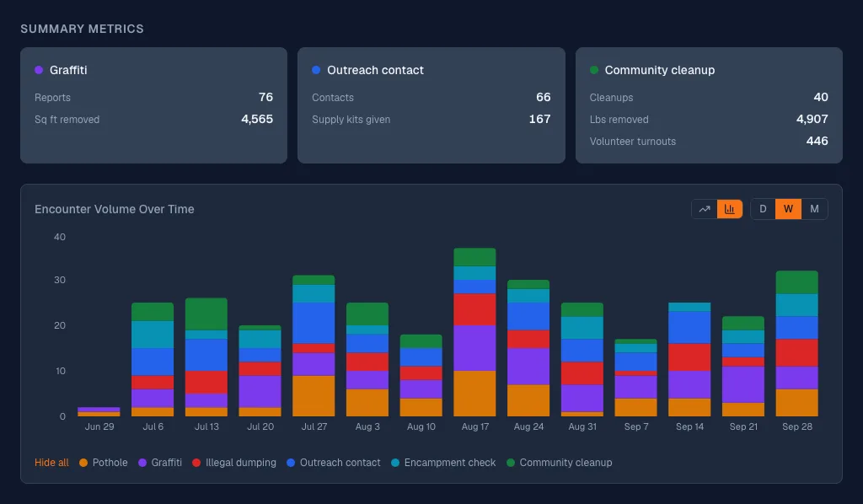The width and height of the screenshot is (863, 504).
Task: Click the Graffiti Reports value 76
Action: 265,97
